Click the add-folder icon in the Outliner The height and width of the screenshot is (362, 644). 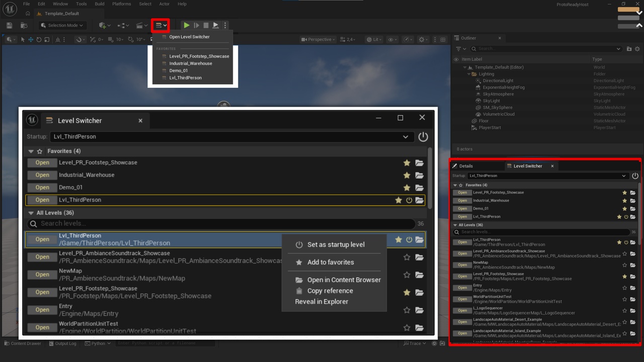click(629, 49)
